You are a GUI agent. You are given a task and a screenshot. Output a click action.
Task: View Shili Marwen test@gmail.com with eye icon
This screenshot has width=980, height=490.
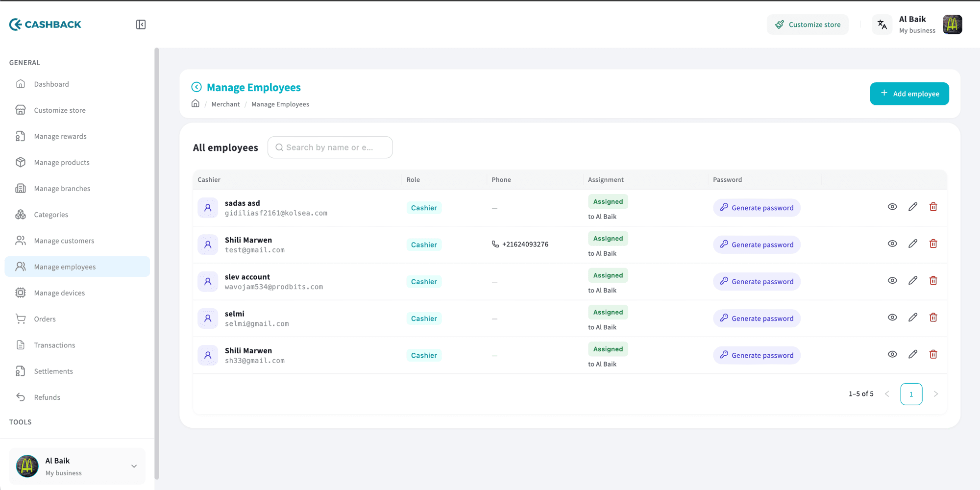click(892, 244)
